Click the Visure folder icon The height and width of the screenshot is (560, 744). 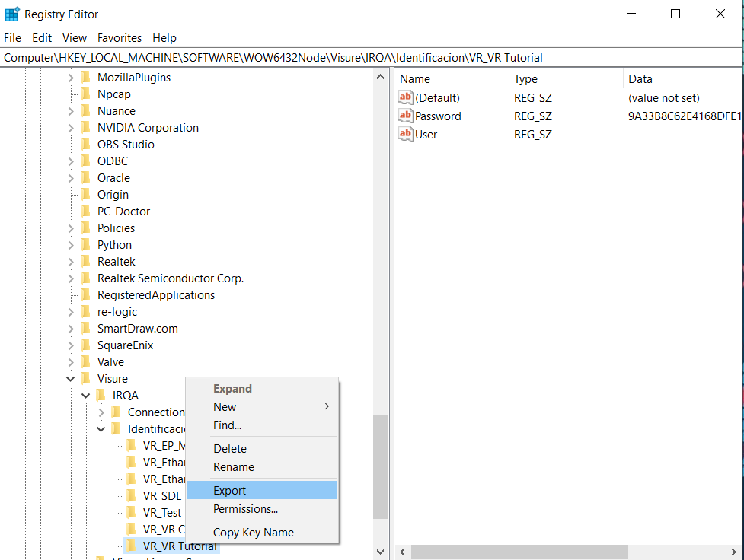[86, 378]
